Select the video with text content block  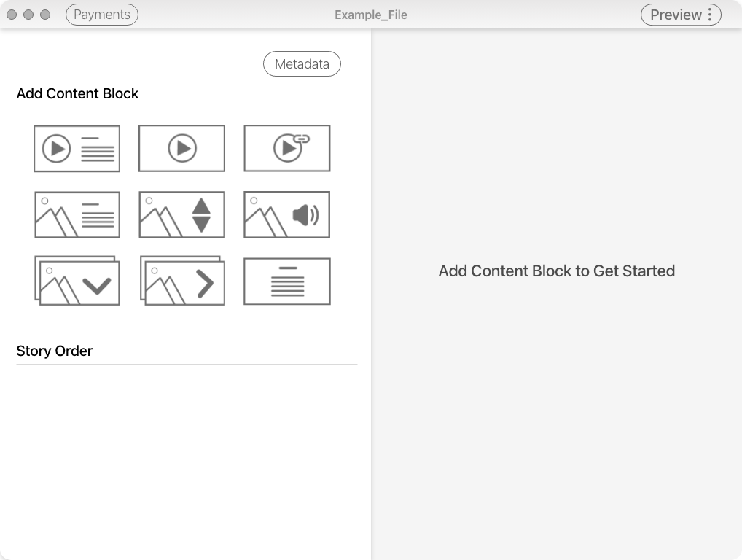76,148
